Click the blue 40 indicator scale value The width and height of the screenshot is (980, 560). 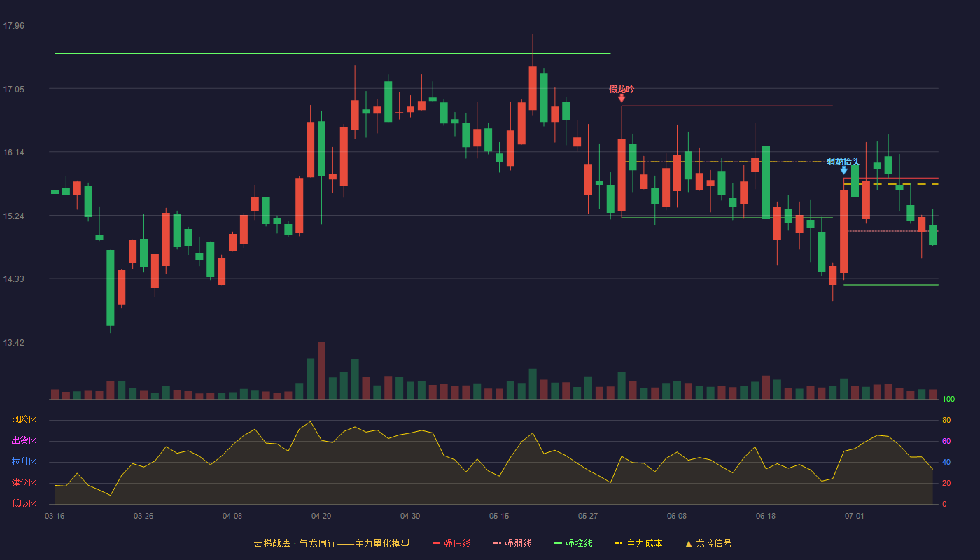(x=946, y=462)
